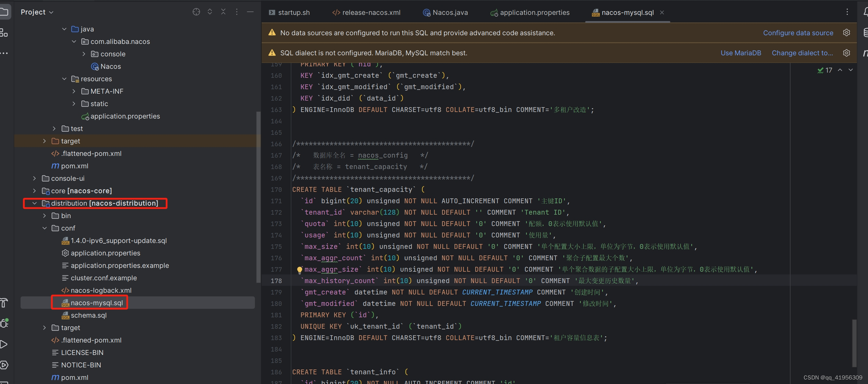Open the Services tool window icon
The image size is (868, 384).
pyautogui.click(x=4, y=365)
